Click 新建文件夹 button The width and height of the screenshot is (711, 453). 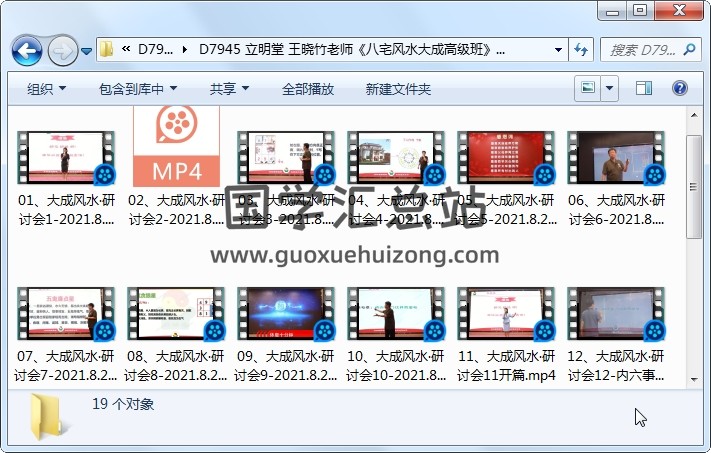click(x=398, y=89)
